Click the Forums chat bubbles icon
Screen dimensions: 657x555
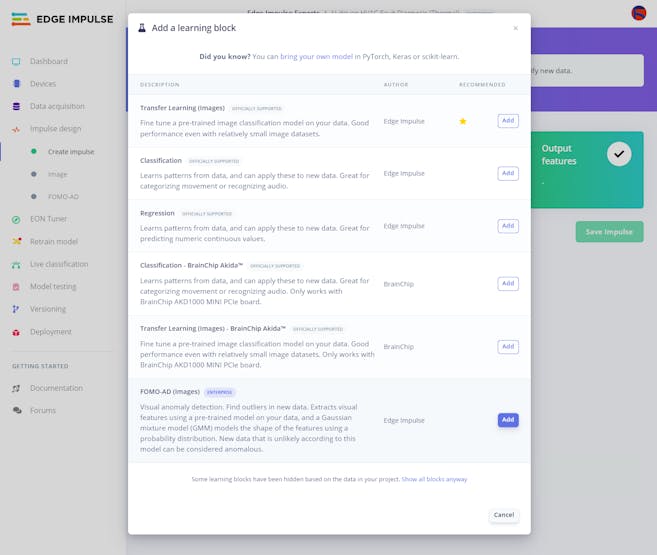(x=17, y=410)
